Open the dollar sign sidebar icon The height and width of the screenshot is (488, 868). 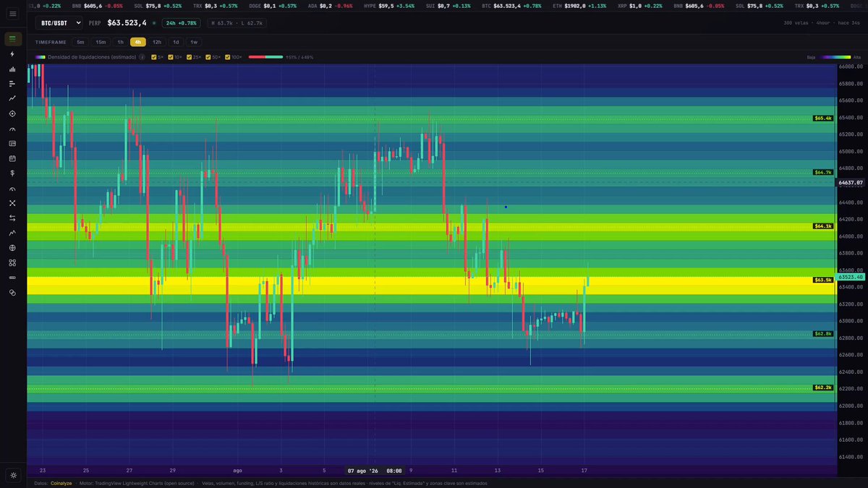pyautogui.click(x=12, y=173)
